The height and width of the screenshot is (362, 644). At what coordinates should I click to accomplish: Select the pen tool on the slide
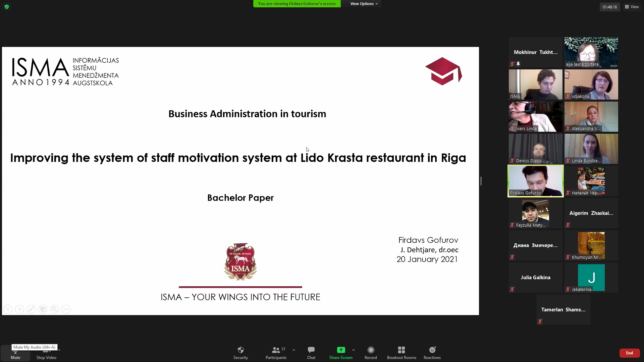point(31,309)
